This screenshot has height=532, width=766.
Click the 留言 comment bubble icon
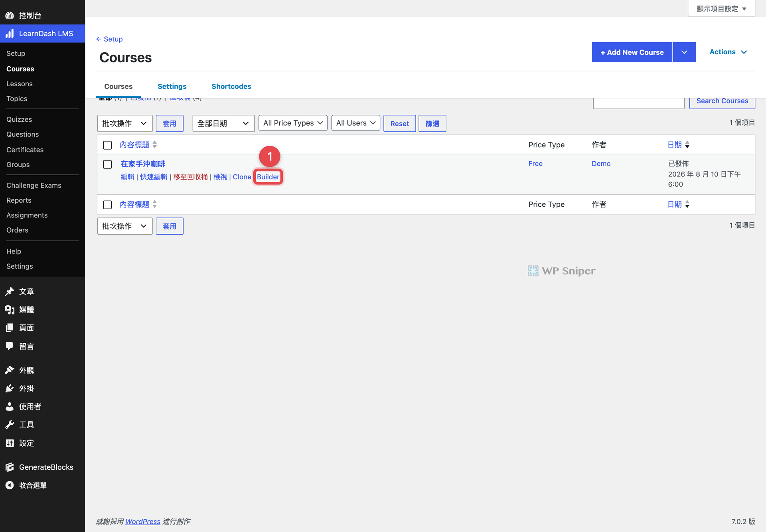tap(10, 346)
